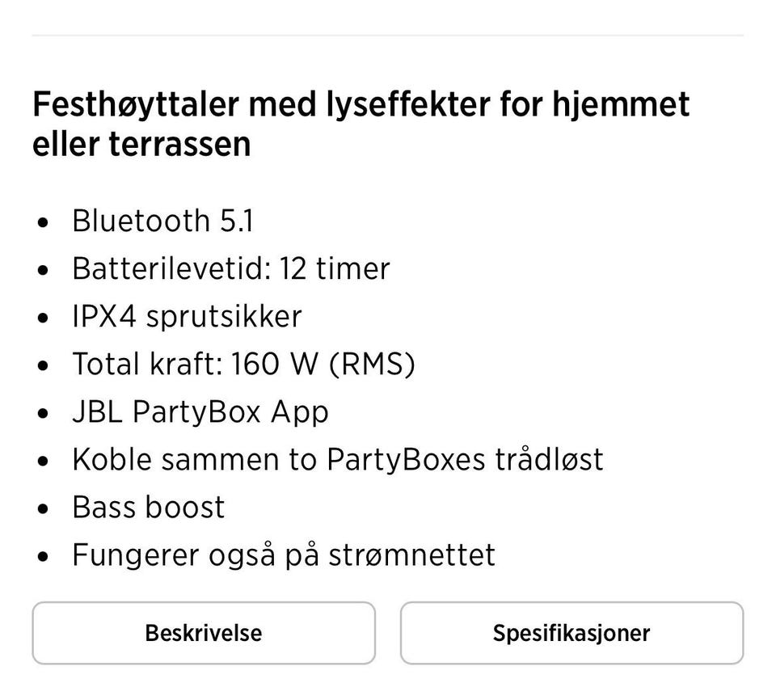Click the bullet before JBL PartyBox App
The height and width of the screenshot is (700, 776).
coord(44,413)
